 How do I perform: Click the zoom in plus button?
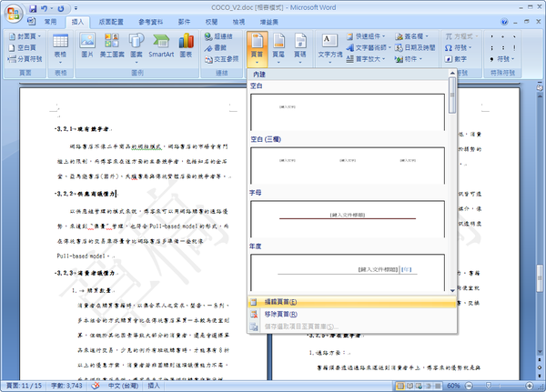point(530,386)
